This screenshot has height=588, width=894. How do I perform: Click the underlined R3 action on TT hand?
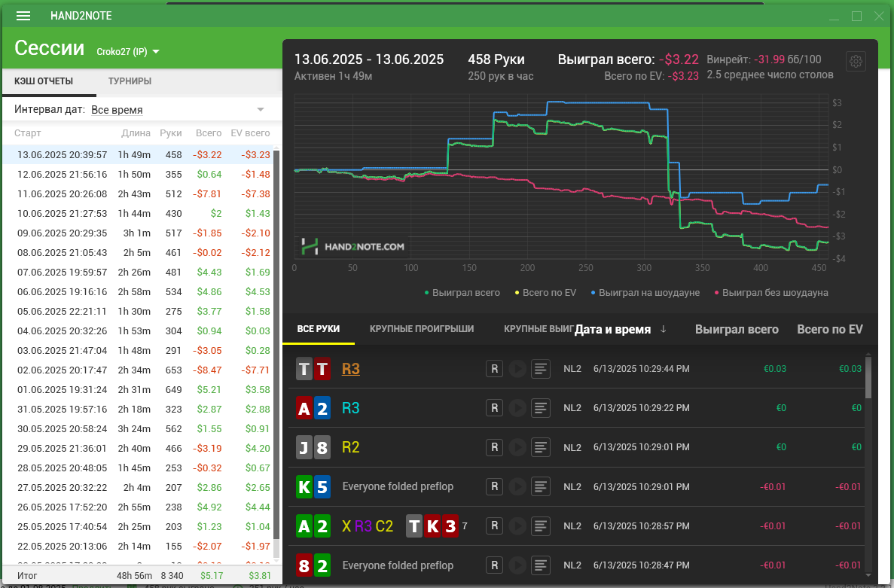351,369
